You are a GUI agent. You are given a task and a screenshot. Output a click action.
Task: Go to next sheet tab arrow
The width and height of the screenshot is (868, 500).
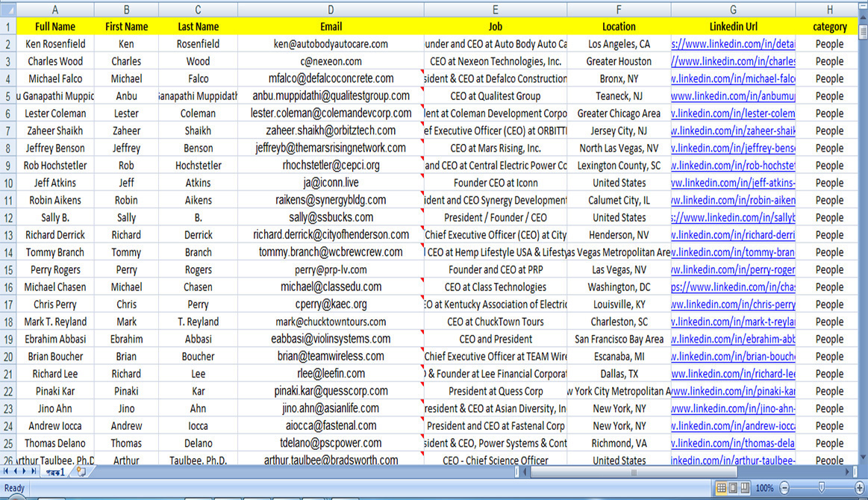(x=25, y=471)
